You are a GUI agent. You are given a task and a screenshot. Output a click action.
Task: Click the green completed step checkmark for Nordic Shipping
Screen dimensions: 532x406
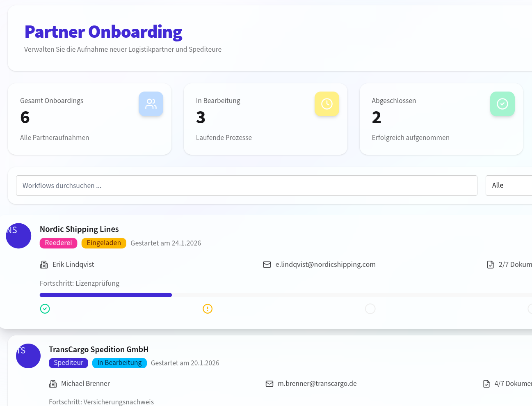[x=45, y=308]
